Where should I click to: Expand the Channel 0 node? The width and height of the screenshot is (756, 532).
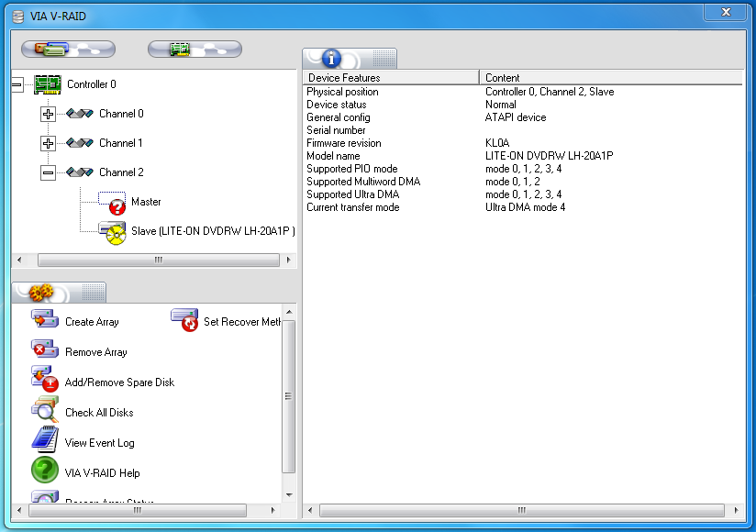click(x=48, y=115)
